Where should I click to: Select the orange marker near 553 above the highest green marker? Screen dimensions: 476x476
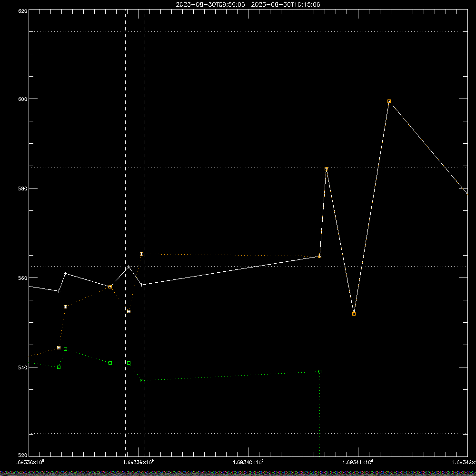point(65,307)
